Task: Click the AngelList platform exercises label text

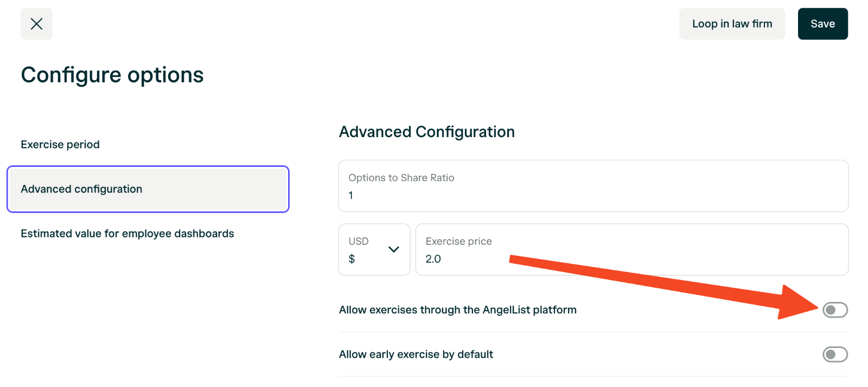Action: point(457,310)
